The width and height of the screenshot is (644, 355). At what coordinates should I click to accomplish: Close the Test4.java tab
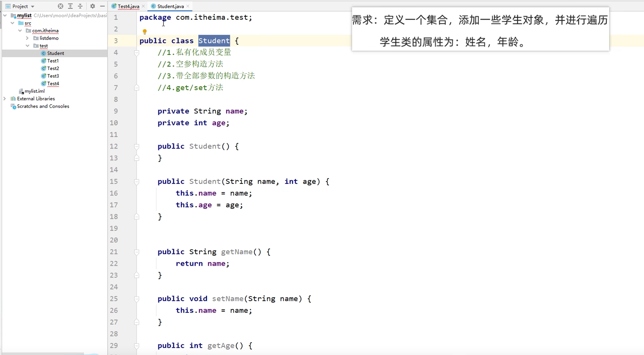coord(143,6)
